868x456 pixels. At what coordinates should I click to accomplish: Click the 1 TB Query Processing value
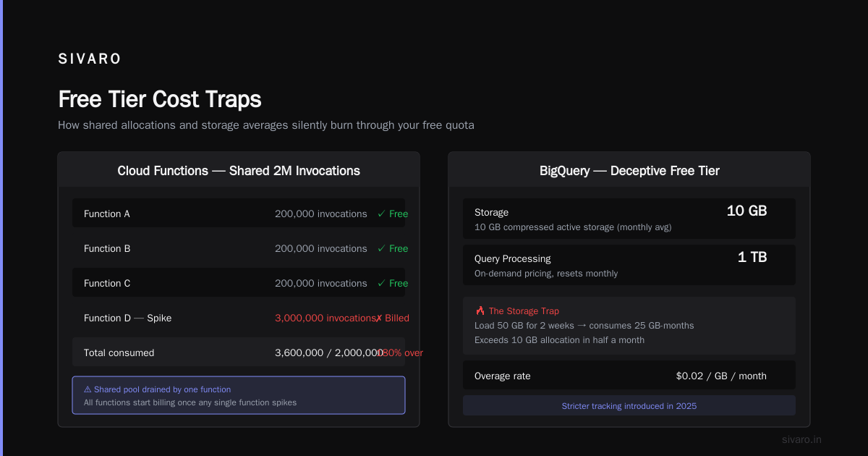coord(752,258)
